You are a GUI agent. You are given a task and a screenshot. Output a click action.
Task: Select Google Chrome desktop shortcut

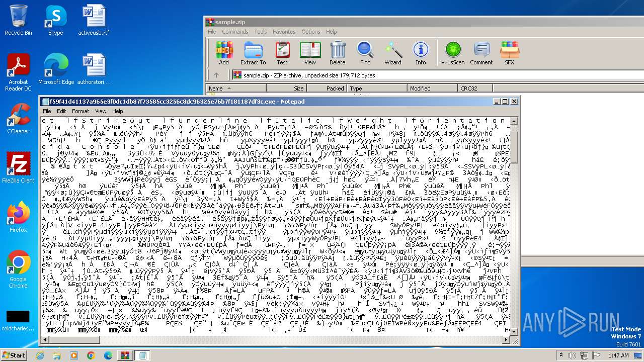[18, 269]
